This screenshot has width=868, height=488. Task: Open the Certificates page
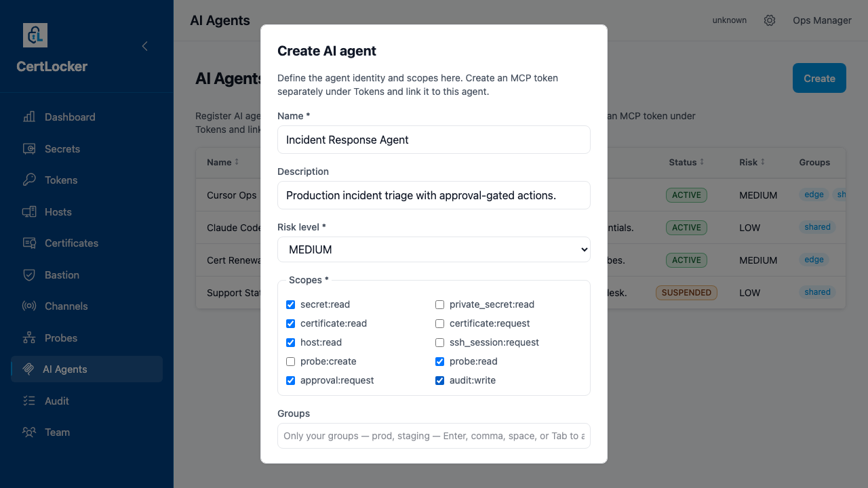[x=87, y=243]
